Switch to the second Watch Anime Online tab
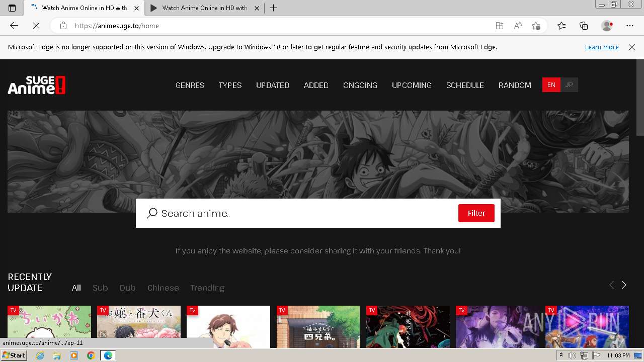This screenshot has width=644, height=362. (204, 8)
